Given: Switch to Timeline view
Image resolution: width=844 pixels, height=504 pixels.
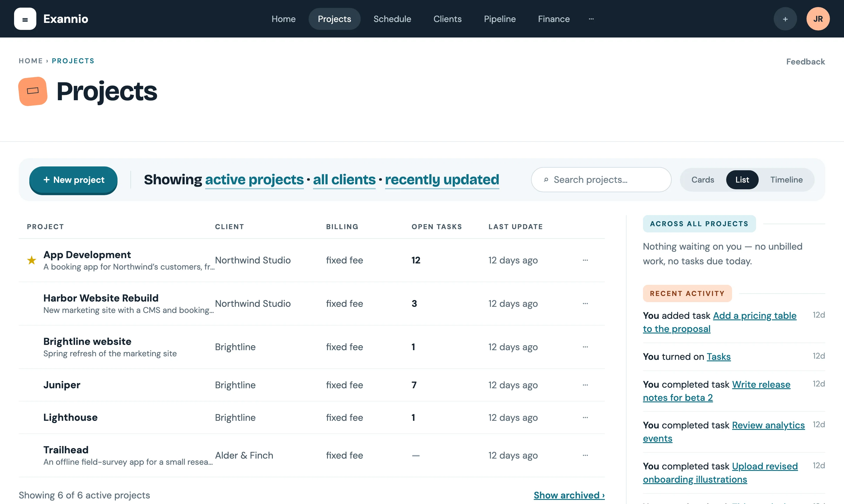Looking at the screenshot, I should (x=786, y=180).
